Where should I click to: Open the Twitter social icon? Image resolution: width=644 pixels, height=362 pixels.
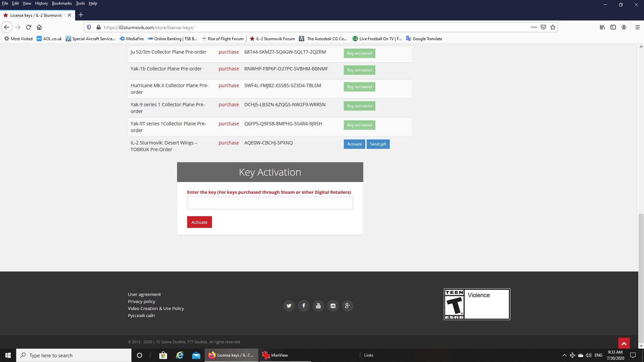[x=289, y=306]
